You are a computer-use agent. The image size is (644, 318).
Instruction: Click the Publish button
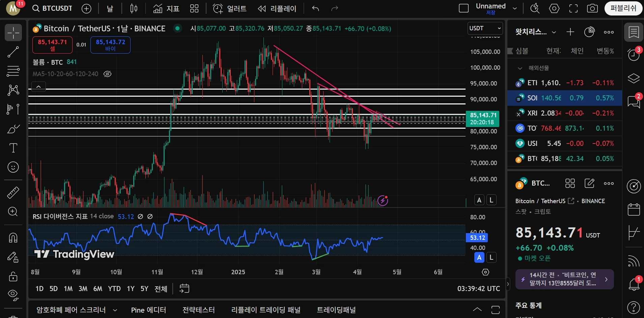tap(623, 8)
